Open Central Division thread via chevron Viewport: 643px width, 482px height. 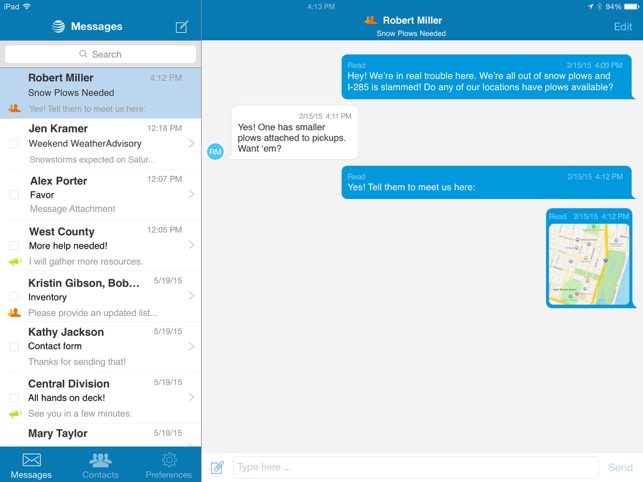pyautogui.click(x=191, y=397)
